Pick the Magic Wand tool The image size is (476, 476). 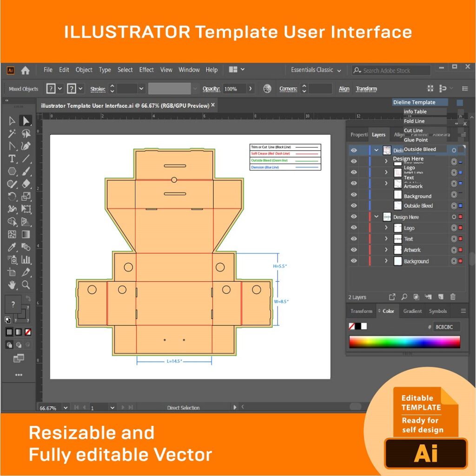(12, 134)
